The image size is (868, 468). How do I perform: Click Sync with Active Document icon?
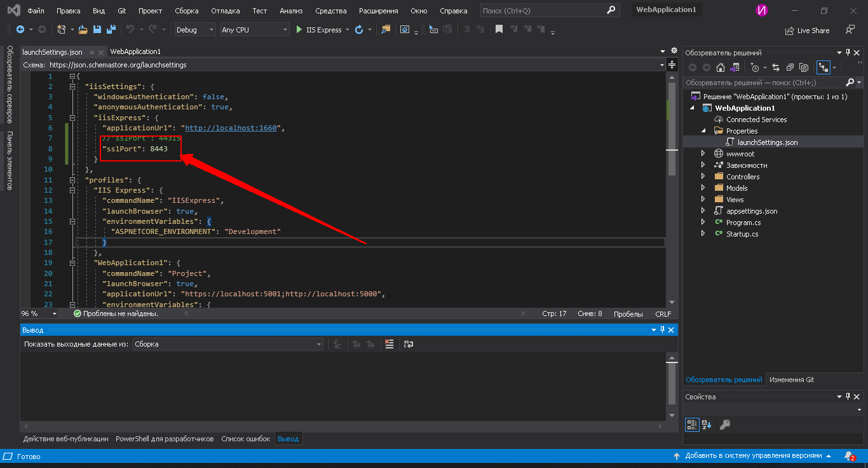coord(776,67)
